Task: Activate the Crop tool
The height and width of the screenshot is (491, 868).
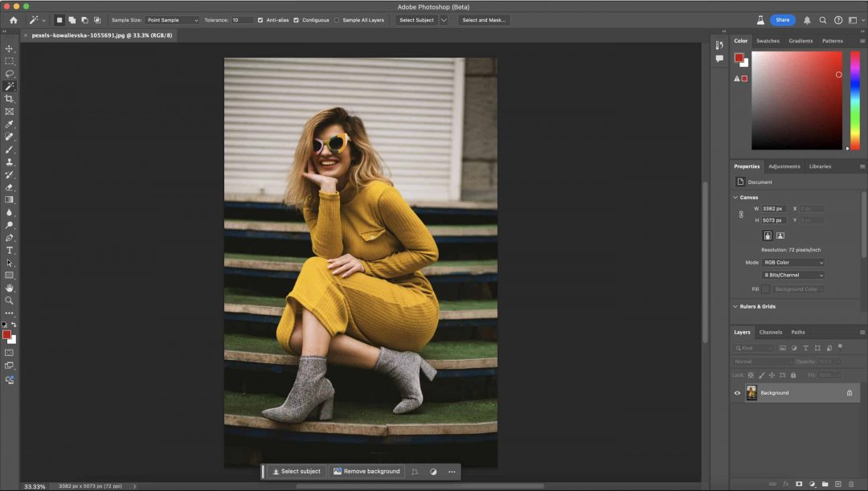Action: pyautogui.click(x=10, y=96)
